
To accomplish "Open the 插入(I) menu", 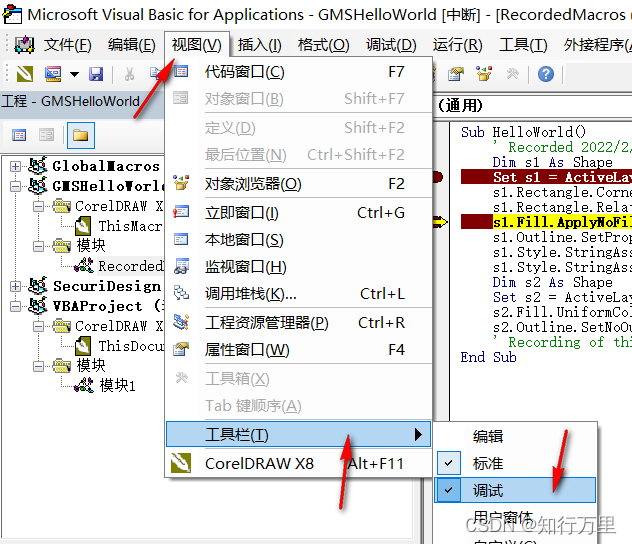I will (259, 45).
